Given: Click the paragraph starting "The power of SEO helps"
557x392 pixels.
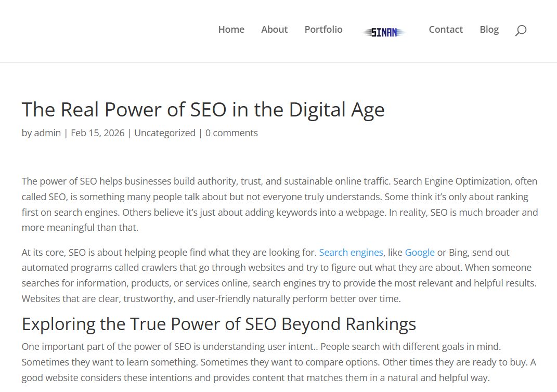Looking at the screenshot, I should [279, 205].
